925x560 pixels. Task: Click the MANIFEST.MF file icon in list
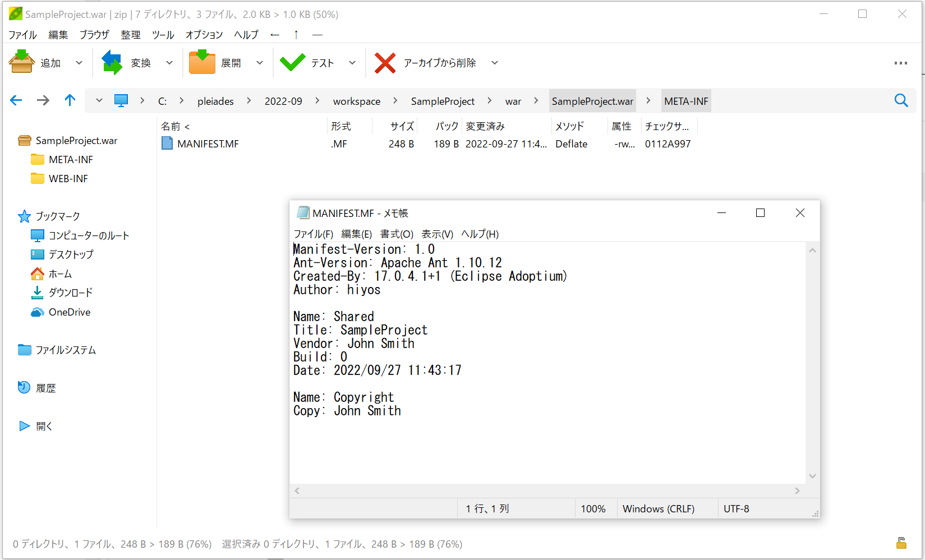167,144
